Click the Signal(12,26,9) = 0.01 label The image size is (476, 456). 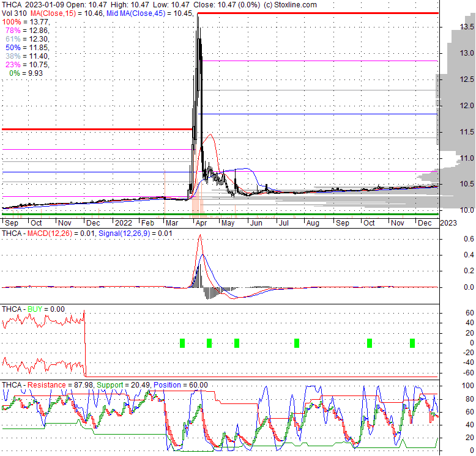pos(135,234)
